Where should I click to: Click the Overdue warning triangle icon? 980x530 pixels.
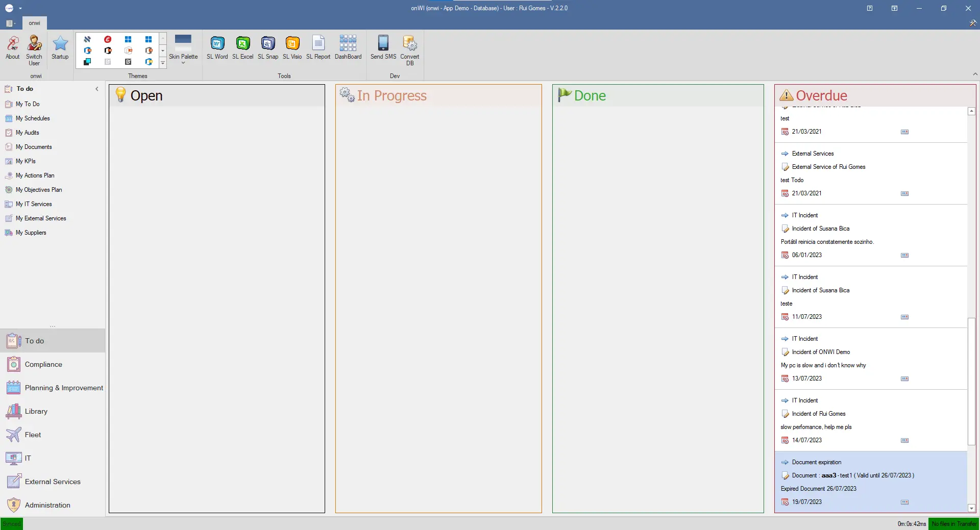coord(786,95)
